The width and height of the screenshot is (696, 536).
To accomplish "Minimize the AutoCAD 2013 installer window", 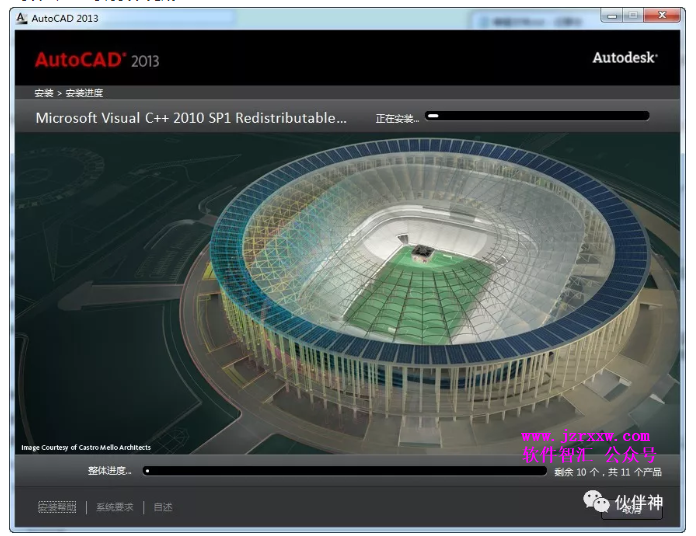I will (612, 16).
